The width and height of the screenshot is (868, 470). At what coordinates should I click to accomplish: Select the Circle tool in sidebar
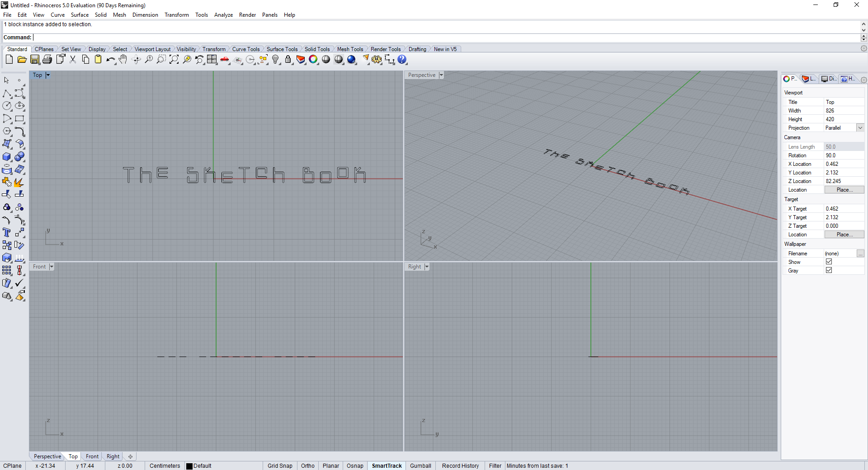(7, 106)
